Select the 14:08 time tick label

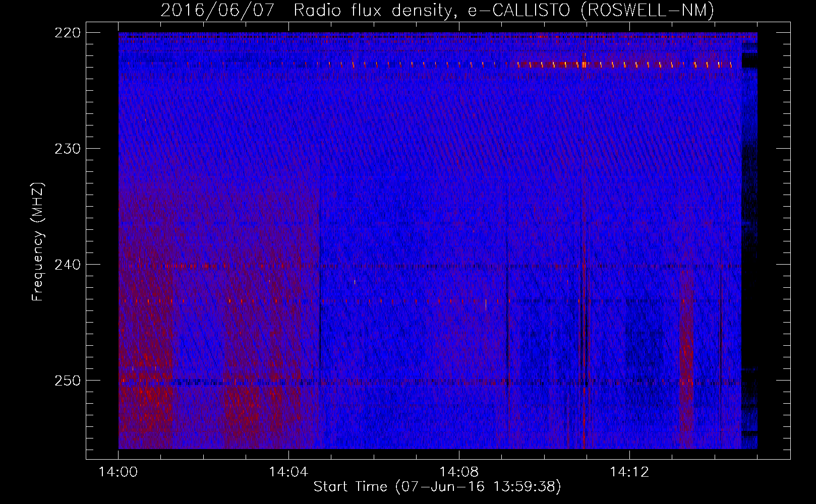(x=459, y=472)
